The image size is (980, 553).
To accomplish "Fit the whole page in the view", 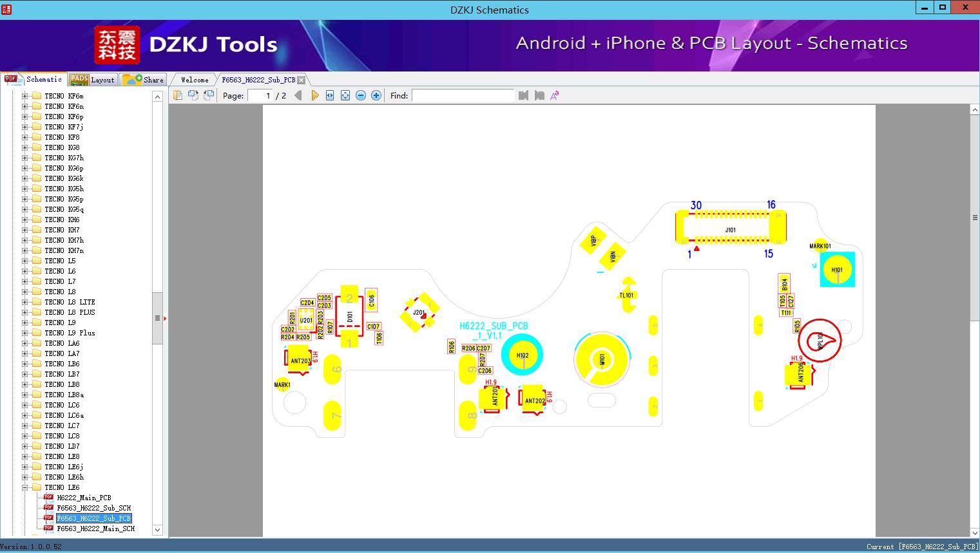I will 345,95.
